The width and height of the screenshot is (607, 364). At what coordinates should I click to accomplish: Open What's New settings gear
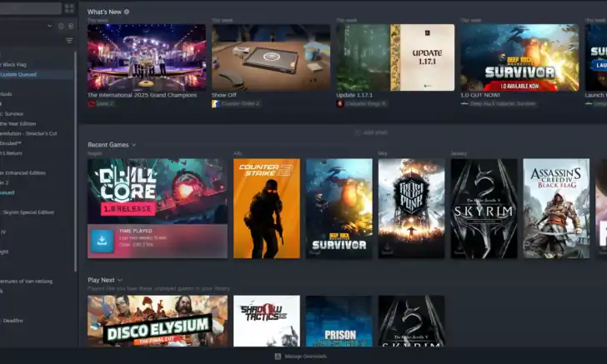pos(127,12)
